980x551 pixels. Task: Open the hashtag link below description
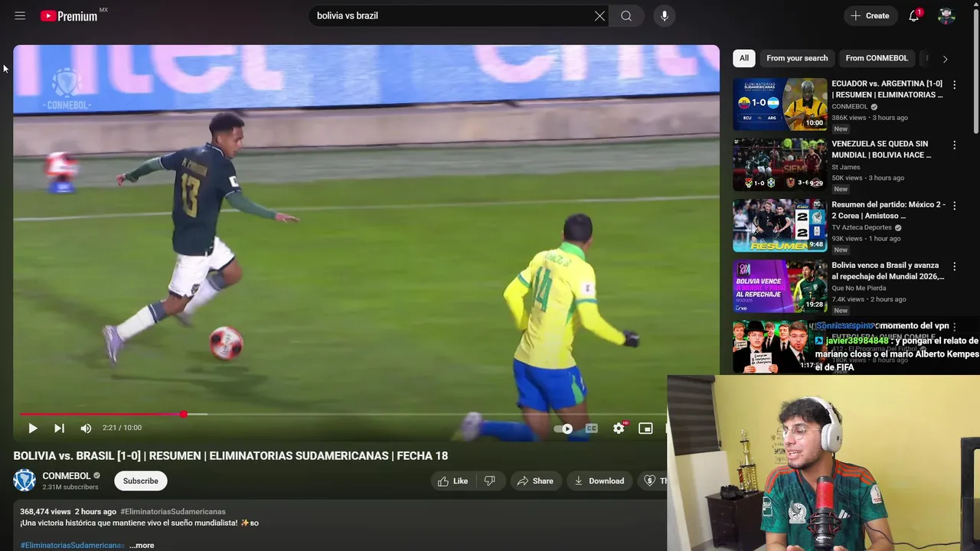72,546
